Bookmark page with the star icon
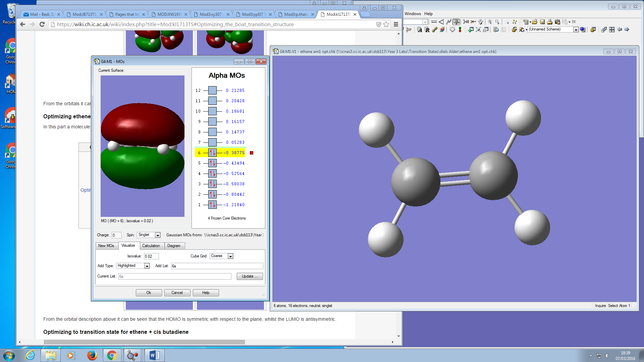Viewport: 644px width, 362px height. 386,24
